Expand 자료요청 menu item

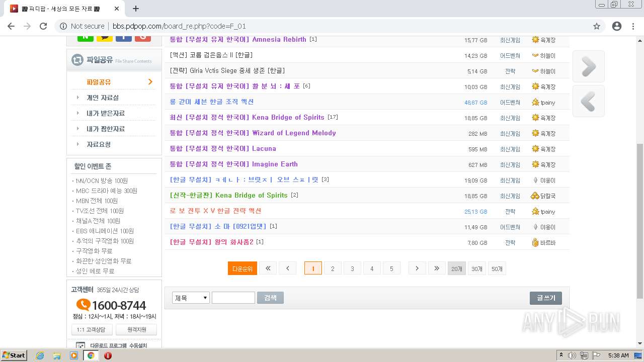click(x=99, y=144)
